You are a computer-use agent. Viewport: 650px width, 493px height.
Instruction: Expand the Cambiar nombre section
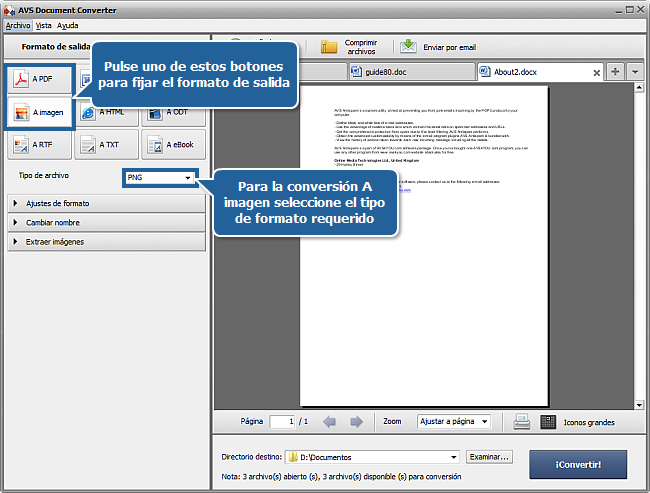point(107,223)
